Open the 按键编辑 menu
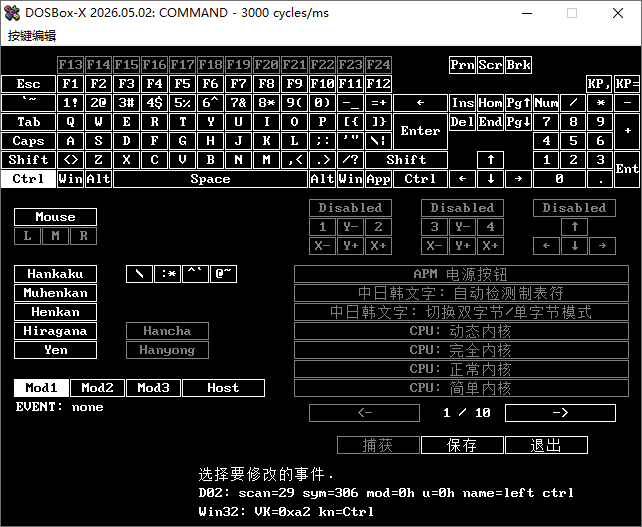The height and width of the screenshot is (527, 642). pyautogui.click(x=32, y=36)
